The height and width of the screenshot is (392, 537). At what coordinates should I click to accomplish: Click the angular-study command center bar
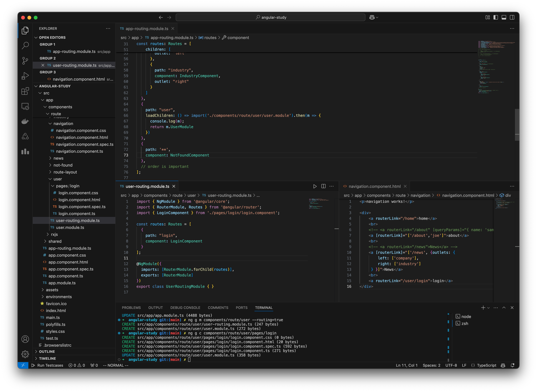[x=271, y=17]
